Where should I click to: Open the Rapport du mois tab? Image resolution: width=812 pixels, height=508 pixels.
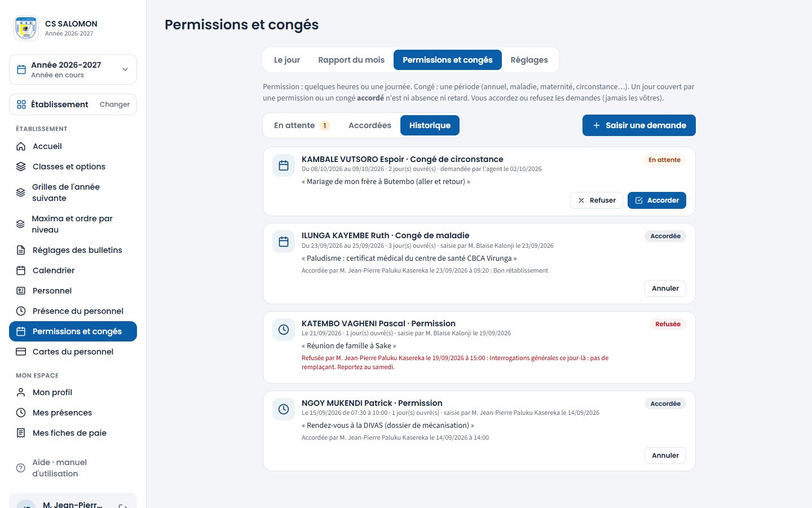[351, 60]
